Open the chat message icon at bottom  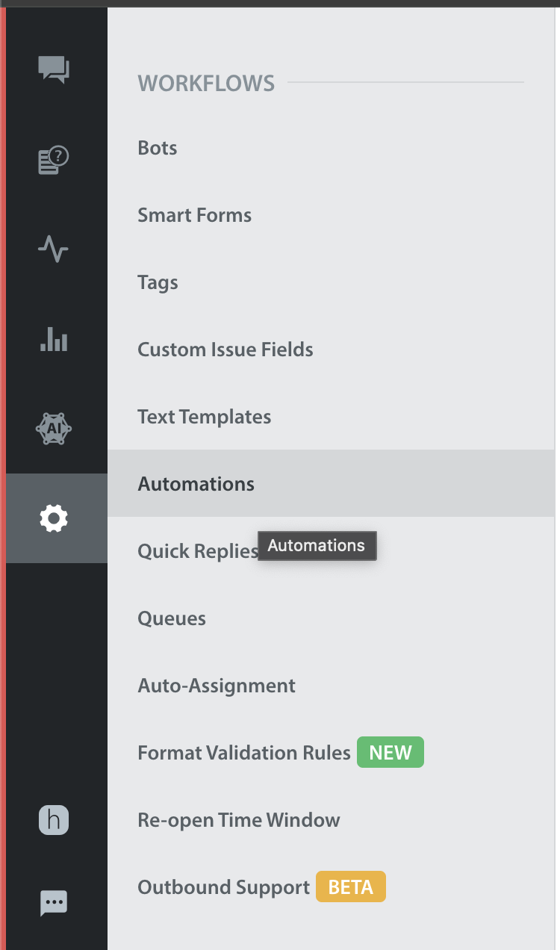coord(54,903)
